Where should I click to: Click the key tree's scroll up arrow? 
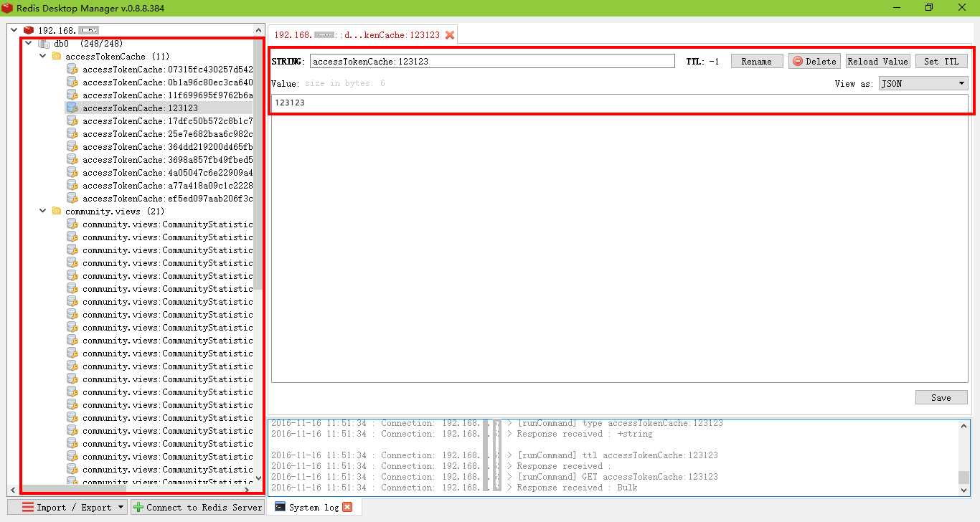click(258, 30)
